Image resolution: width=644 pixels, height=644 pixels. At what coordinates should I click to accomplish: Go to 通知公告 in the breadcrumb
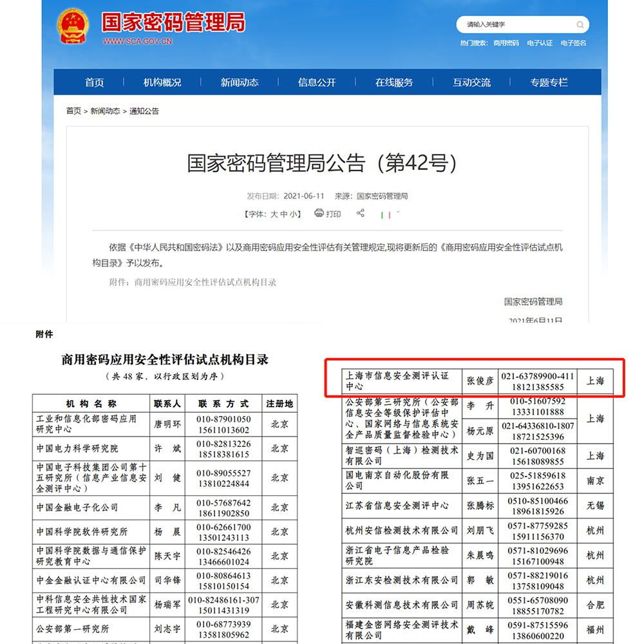click(x=144, y=111)
